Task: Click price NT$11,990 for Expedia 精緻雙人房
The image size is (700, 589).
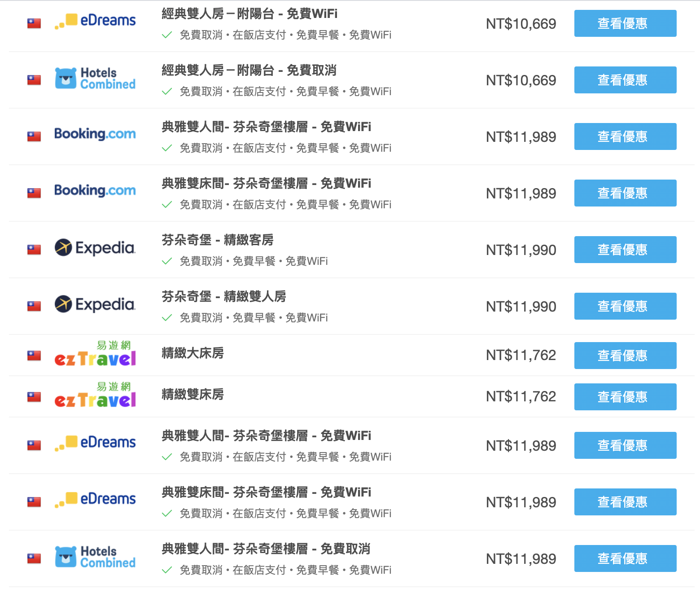Action: coord(521,307)
